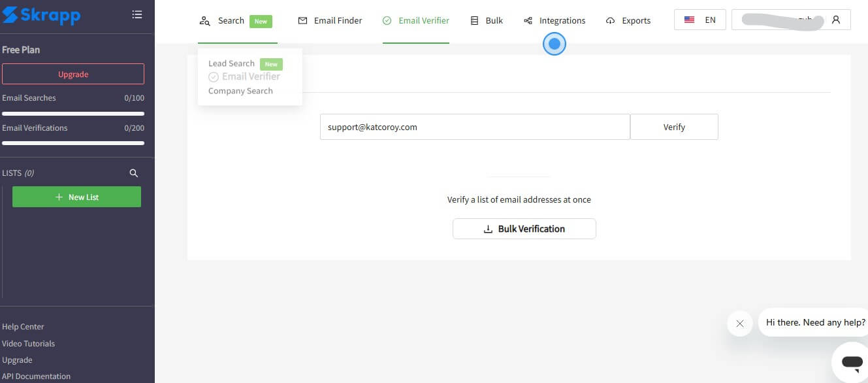Open the lists search magnifier
The width and height of the screenshot is (868, 383).
coord(134,173)
